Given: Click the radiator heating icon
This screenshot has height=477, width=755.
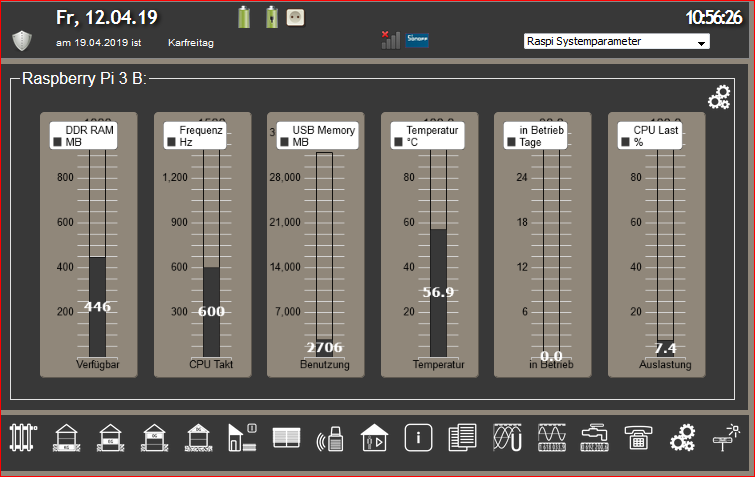Looking at the screenshot, I should coord(22,437).
